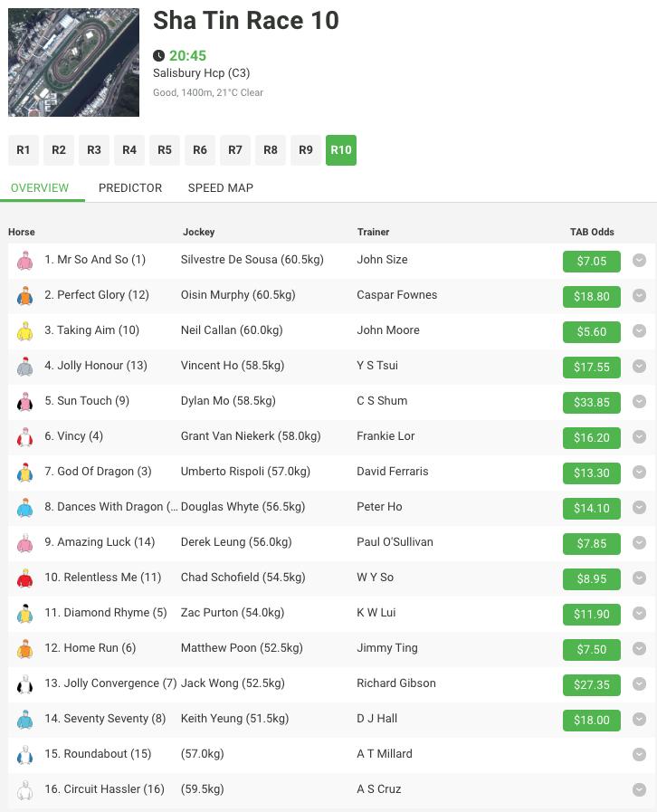Image resolution: width=657 pixels, height=812 pixels.
Task: Select the Overview tab
Action: coord(40,188)
